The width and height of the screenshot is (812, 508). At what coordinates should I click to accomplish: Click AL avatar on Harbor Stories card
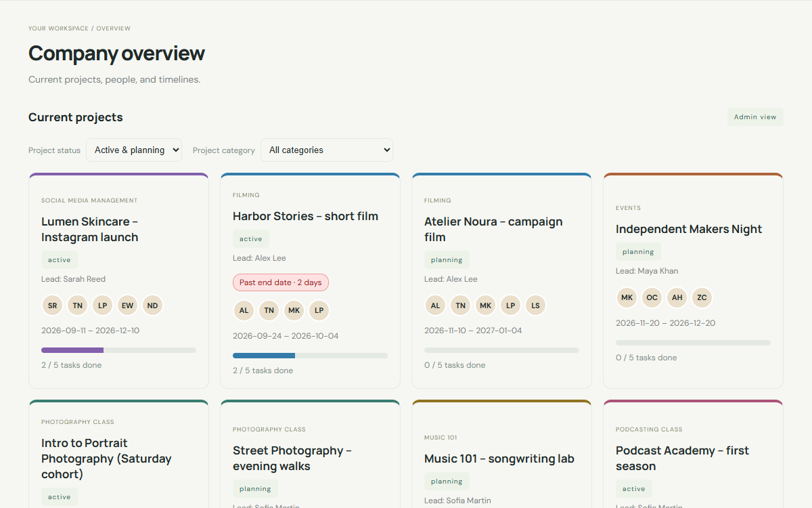[244, 311]
